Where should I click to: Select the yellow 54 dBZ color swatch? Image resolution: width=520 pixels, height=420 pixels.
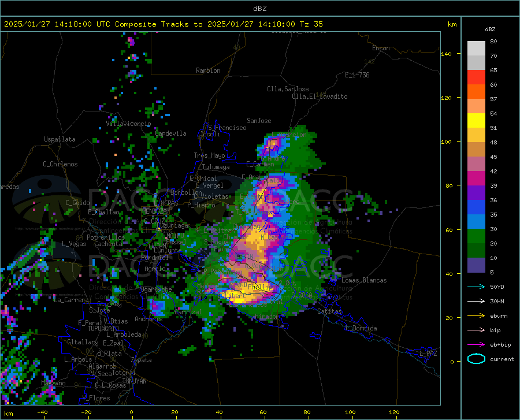[476, 121]
